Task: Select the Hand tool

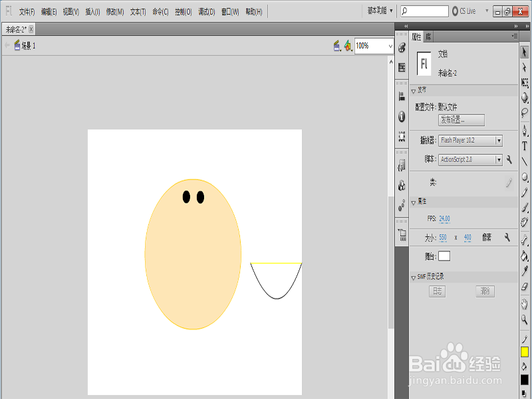Action: pos(525,305)
